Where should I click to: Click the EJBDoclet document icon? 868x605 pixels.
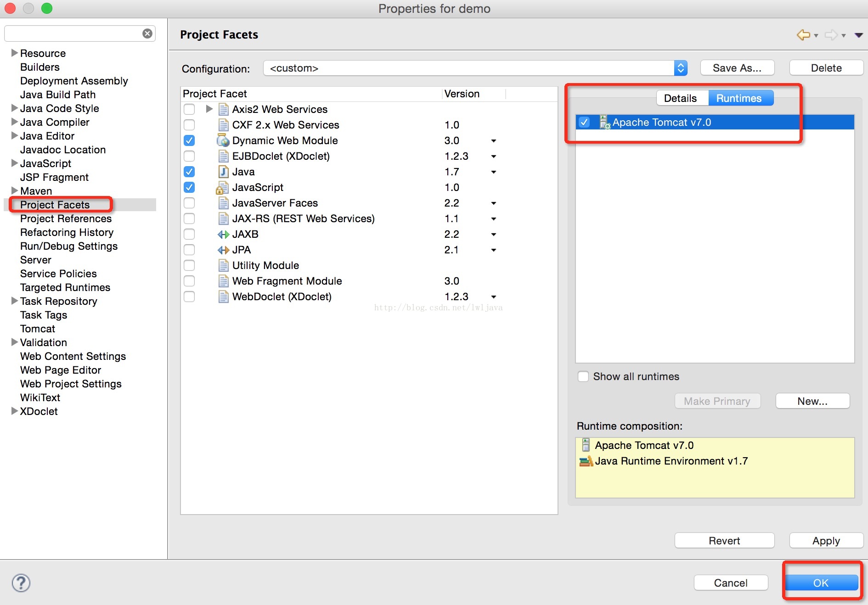pyautogui.click(x=223, y=156)
